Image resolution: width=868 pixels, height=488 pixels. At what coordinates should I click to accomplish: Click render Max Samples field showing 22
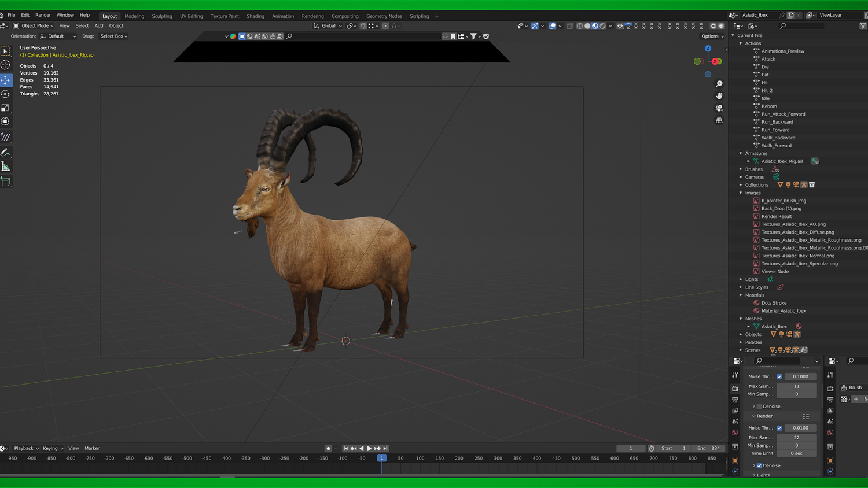coord(797,438)
